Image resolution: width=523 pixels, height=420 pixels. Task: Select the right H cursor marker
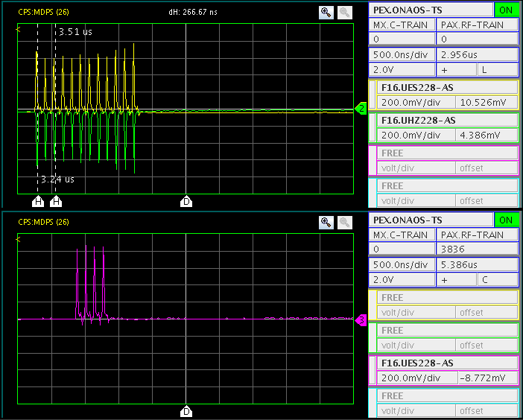56,202
